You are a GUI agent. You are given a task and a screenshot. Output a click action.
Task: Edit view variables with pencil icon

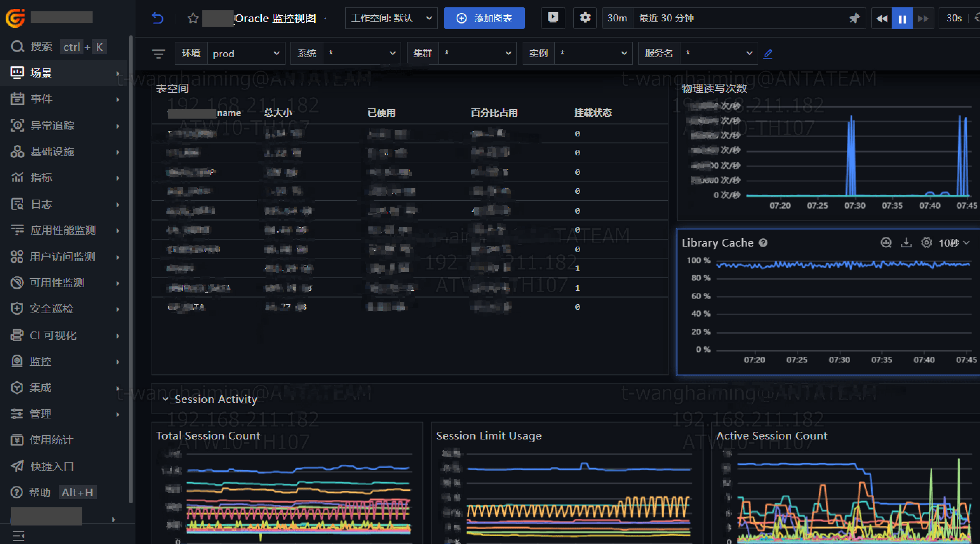(768, 54)
